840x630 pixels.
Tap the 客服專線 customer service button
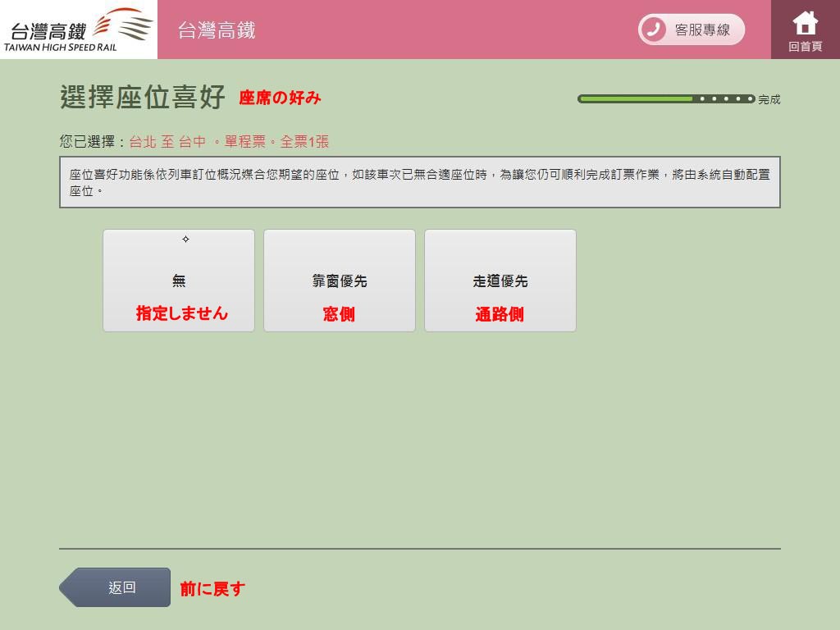click(691, 30)
